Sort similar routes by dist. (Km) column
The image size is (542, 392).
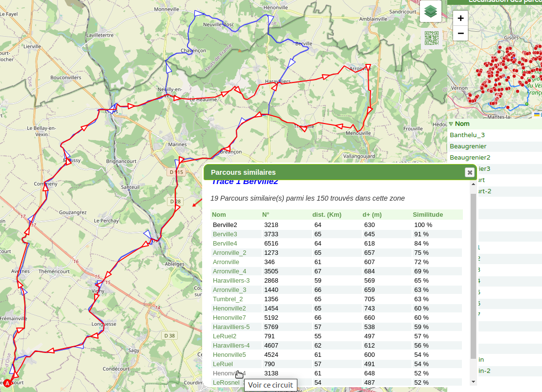click(327, 215)
